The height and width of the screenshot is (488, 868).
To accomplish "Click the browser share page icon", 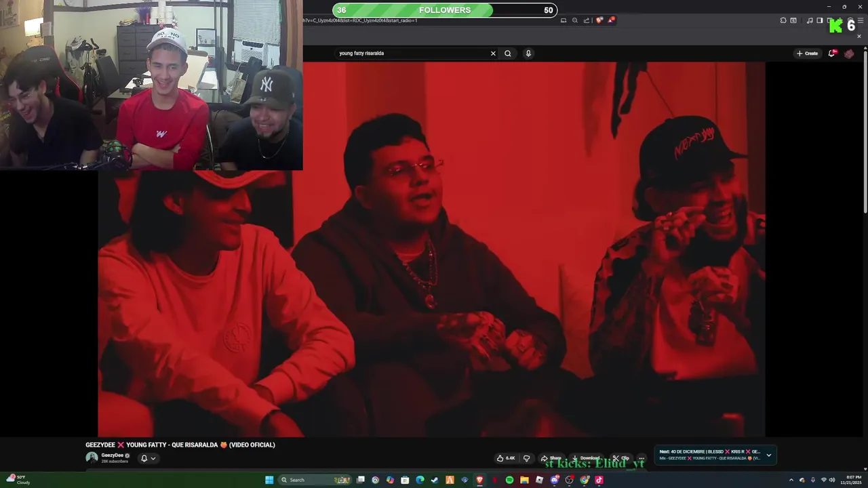I will click(x=587, y=20).
